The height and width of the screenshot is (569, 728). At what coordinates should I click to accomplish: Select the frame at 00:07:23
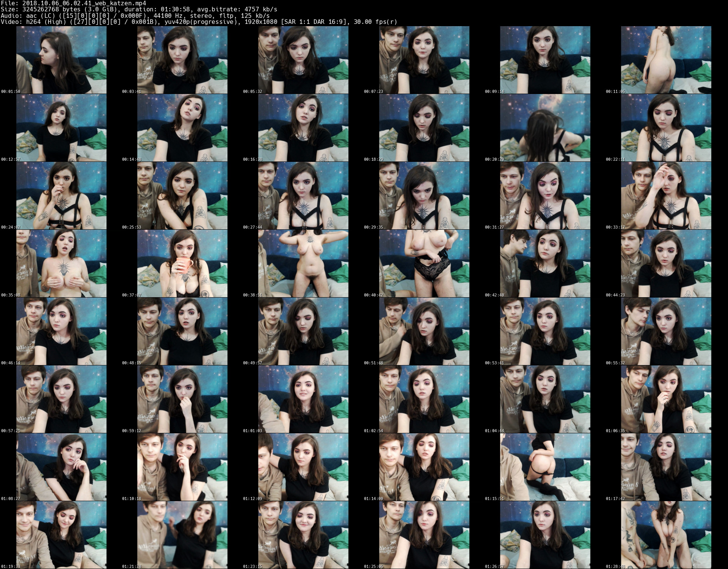(424, 60)
